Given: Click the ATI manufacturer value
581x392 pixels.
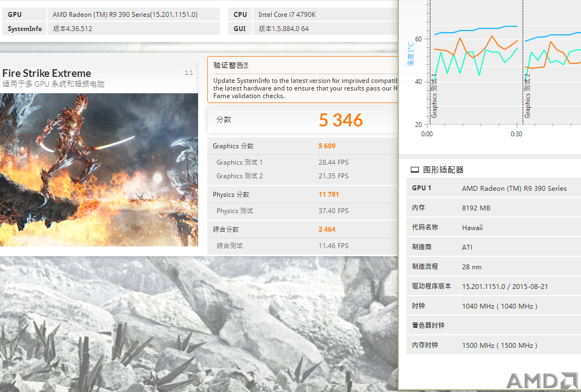Looking at the screenshot, I should [x=467, y=248].
